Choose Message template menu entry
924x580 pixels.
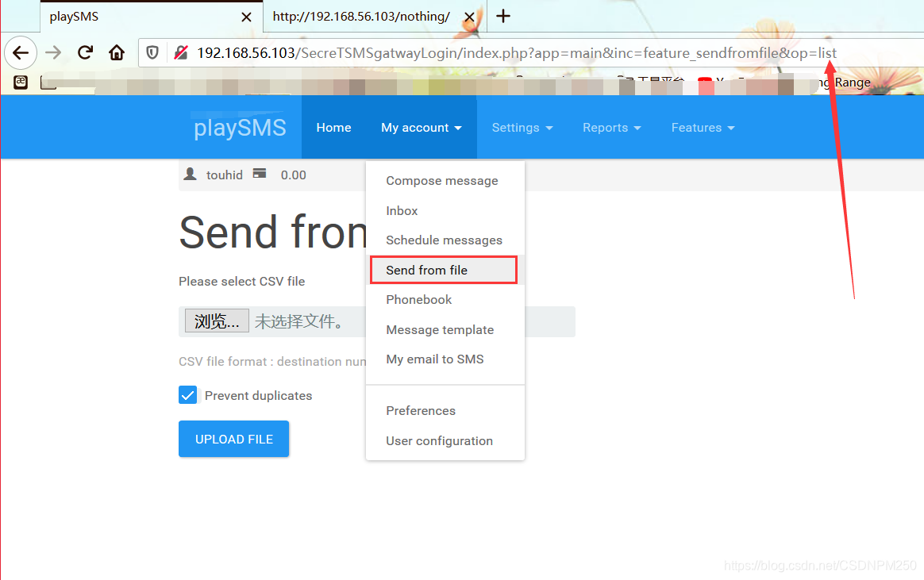tap(445, 330)
